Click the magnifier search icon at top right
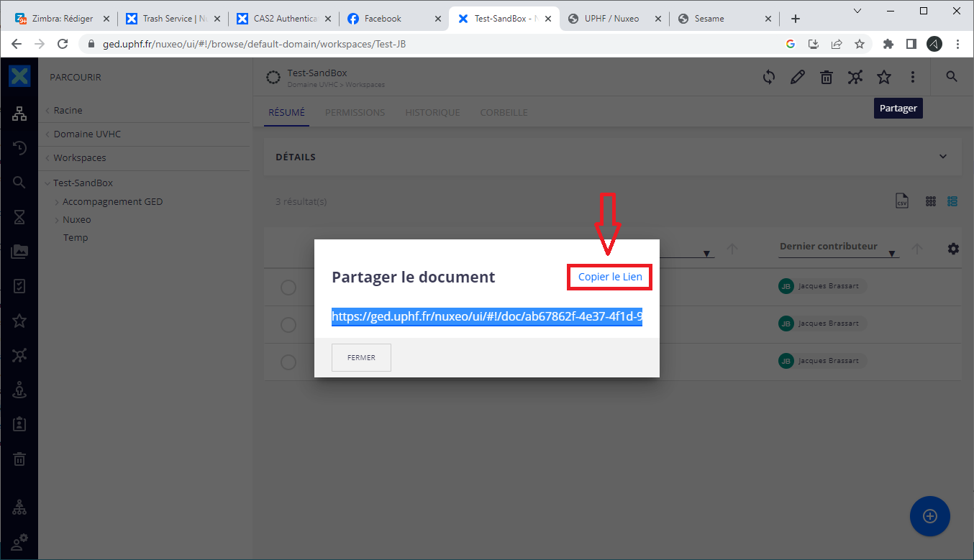This screenshot has height=560, width=974. pyautogui.click(x=952, y=77)
